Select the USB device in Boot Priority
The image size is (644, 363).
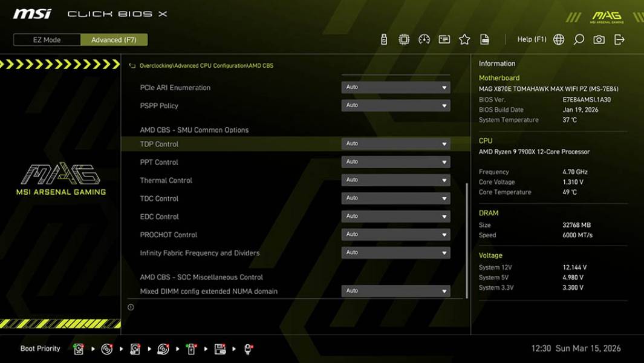191,348
